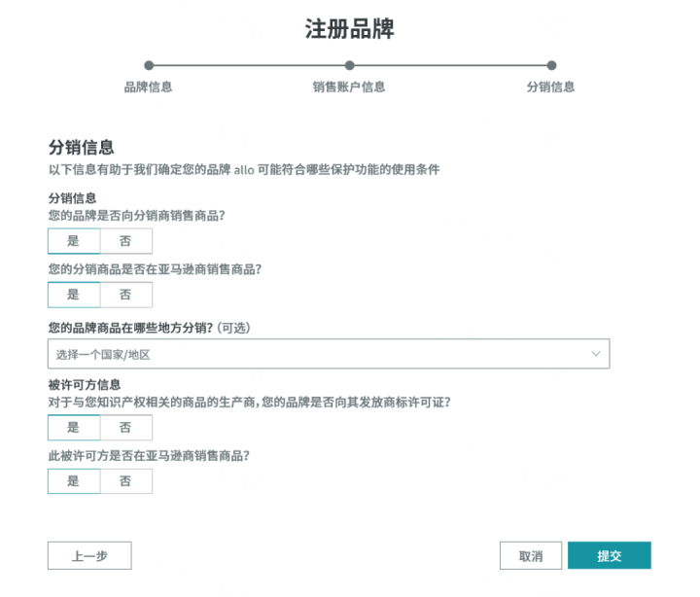Submit the form with 提交 button
This screenshot has width=700, height=597.
[x=609, y=556]
